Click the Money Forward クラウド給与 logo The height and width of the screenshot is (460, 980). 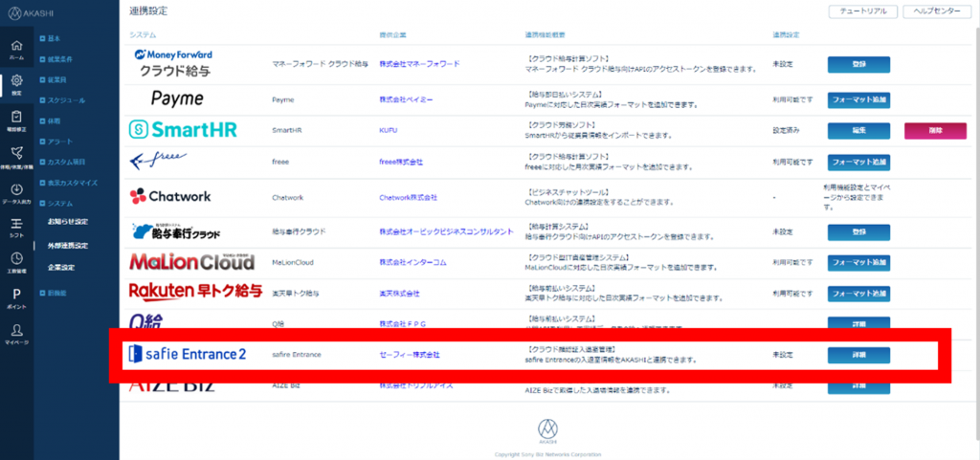(x=174, y=64)
